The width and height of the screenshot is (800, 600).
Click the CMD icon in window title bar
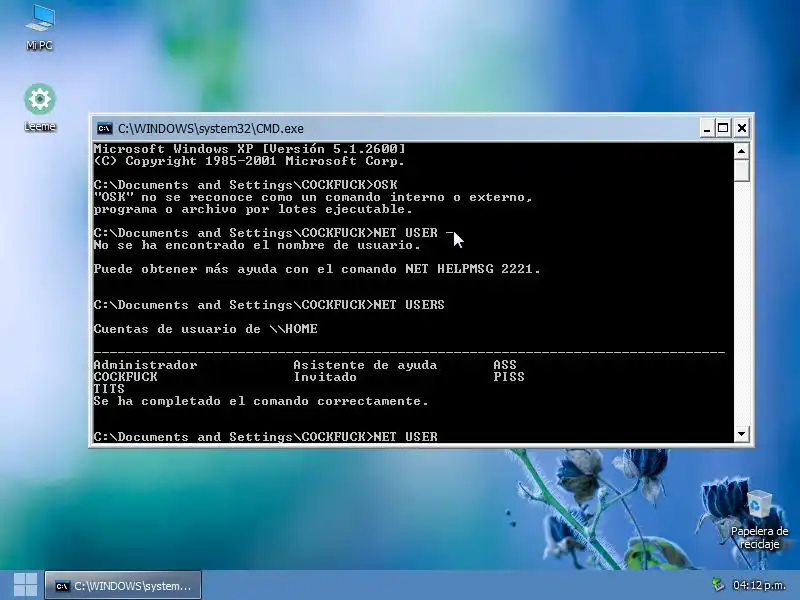coord(105,129)
